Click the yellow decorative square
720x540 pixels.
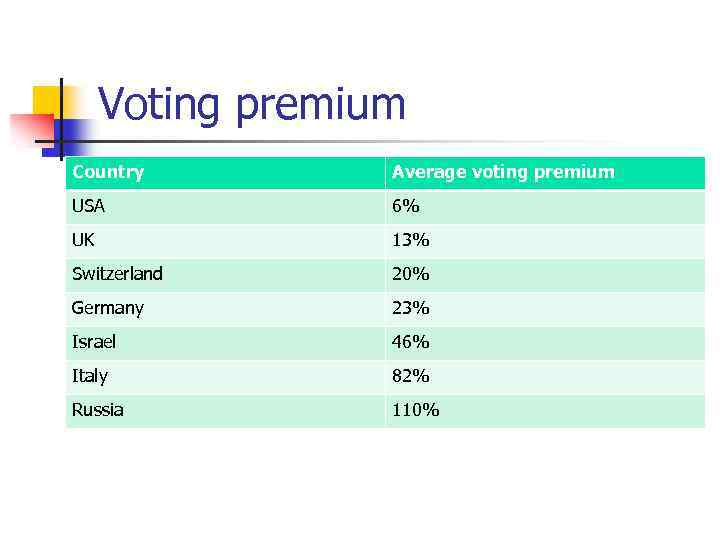click(x=46, y=100)
